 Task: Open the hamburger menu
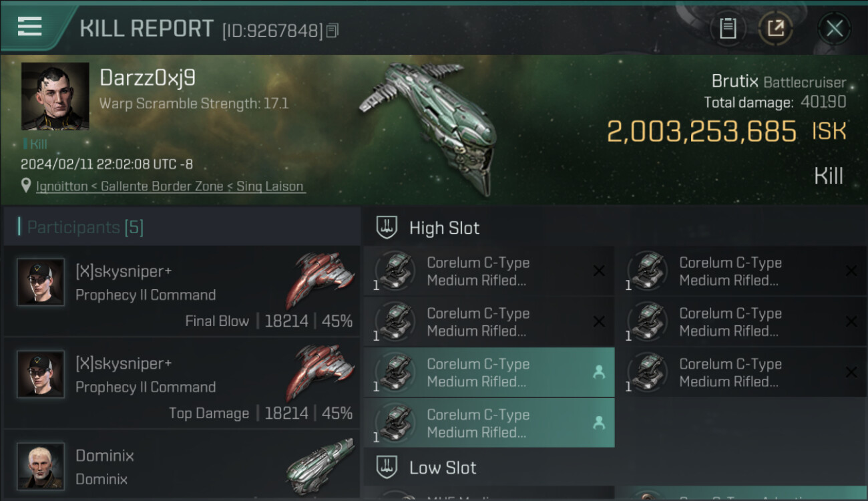click(30, 27)
